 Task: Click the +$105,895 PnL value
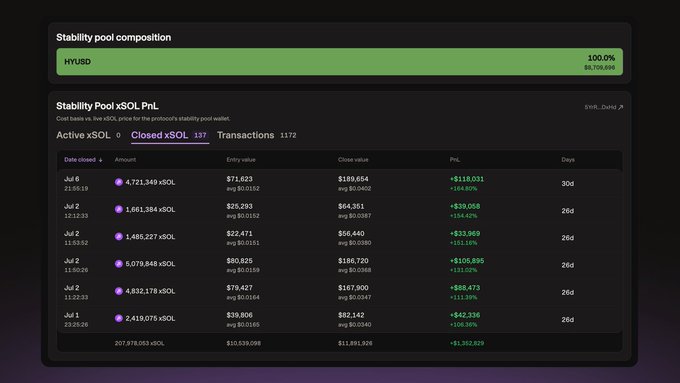[x=467, y=261]
